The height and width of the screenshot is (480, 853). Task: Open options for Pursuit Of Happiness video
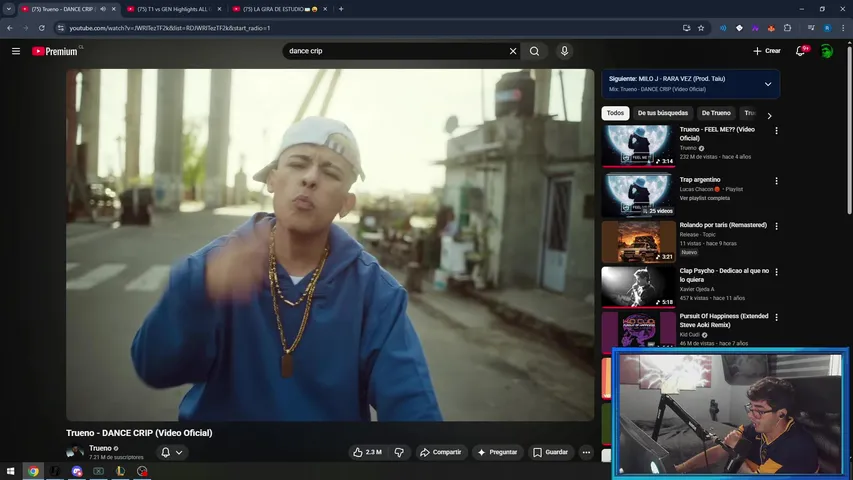pyautogui.click(x=776, y=317)
